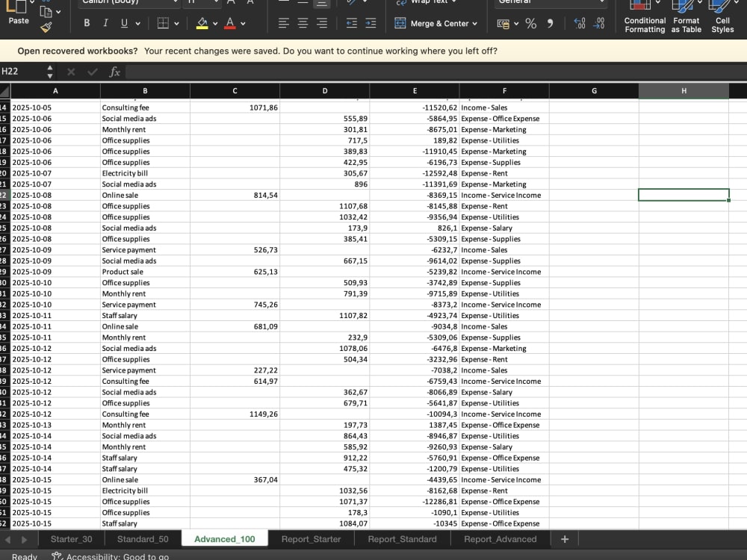Select cell 'Expense - Salary' in row 25
Viewport: 747px width, 560px height.
tap(504, 228)
